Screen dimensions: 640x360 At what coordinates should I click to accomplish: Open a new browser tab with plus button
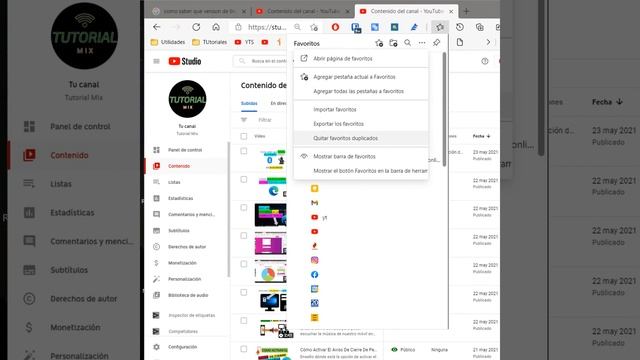pos(467,11)
